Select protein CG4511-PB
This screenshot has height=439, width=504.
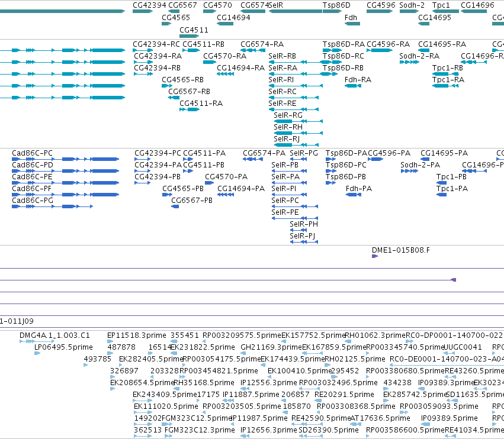pos(204,165)
